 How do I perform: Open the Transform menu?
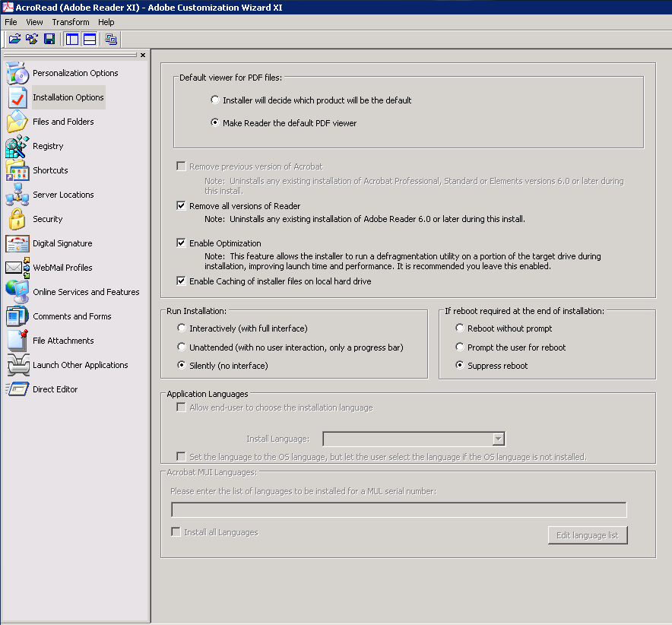tap(71, 22)
